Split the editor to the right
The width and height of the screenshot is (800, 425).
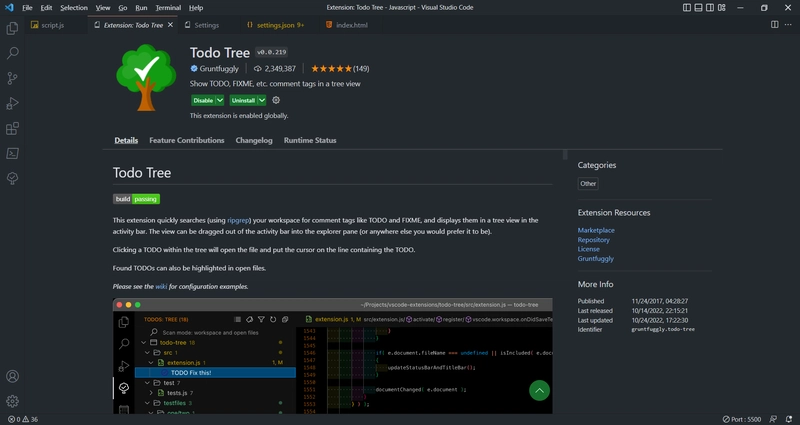pyautogui.click(x=774, y=24)
